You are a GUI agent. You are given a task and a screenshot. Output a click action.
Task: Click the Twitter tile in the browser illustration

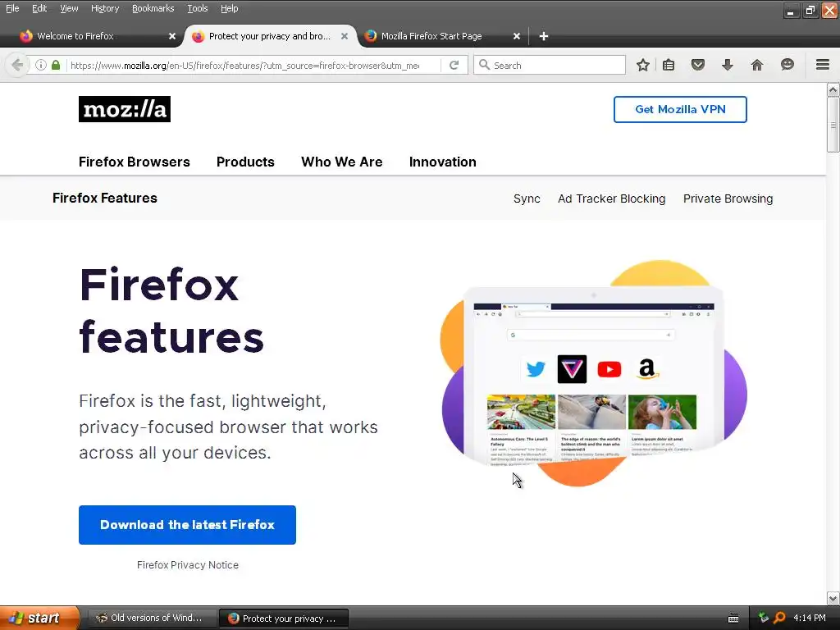[x=536, y=369]
